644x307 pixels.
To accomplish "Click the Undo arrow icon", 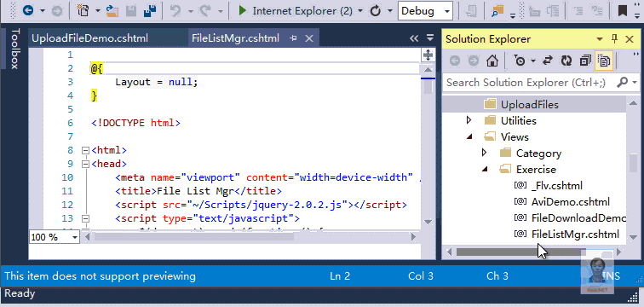I will 175,11.
